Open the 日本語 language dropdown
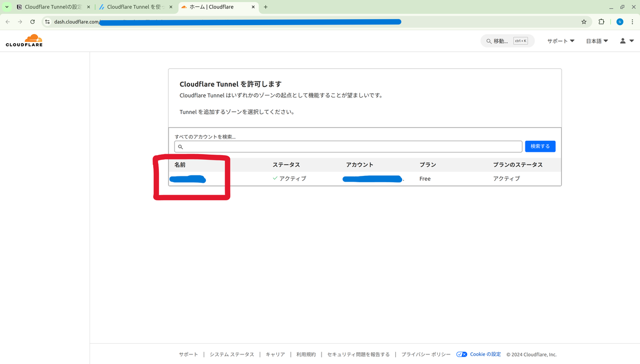The height and width of the screenshot is (364, 640). [x=597, y=41]
